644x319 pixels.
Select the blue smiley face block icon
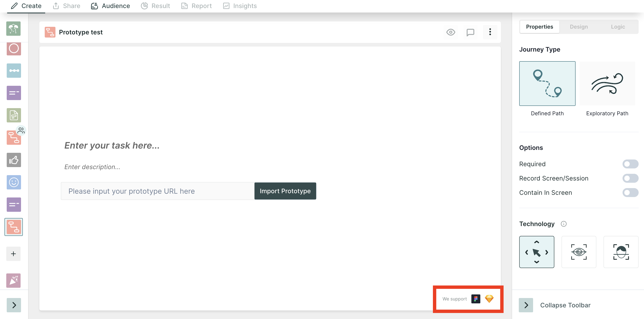click(14, 182)
